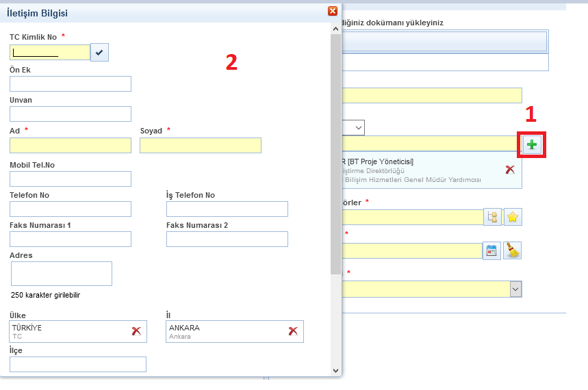Screen dimensions: 588x390
Task: Click into the Adres text area
Action: pyautogui.click(x=62, y=274)
